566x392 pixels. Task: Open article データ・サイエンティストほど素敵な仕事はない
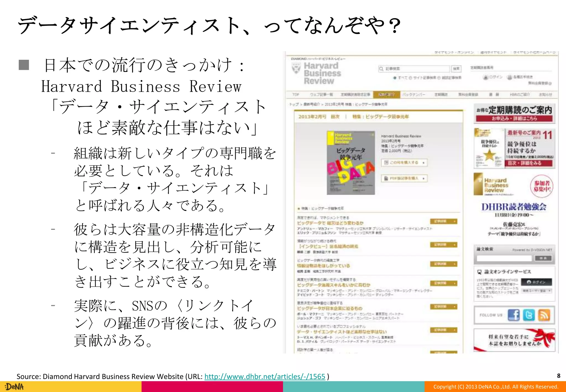pos(342,331)
